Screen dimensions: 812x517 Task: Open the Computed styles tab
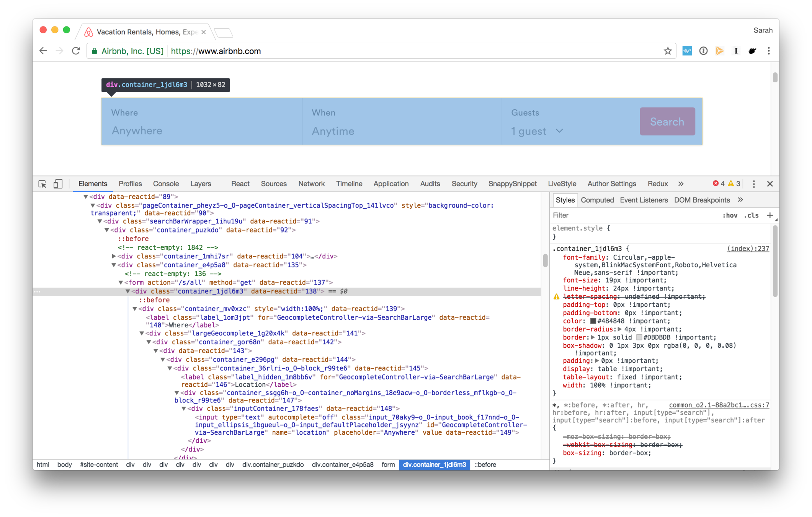597,200
